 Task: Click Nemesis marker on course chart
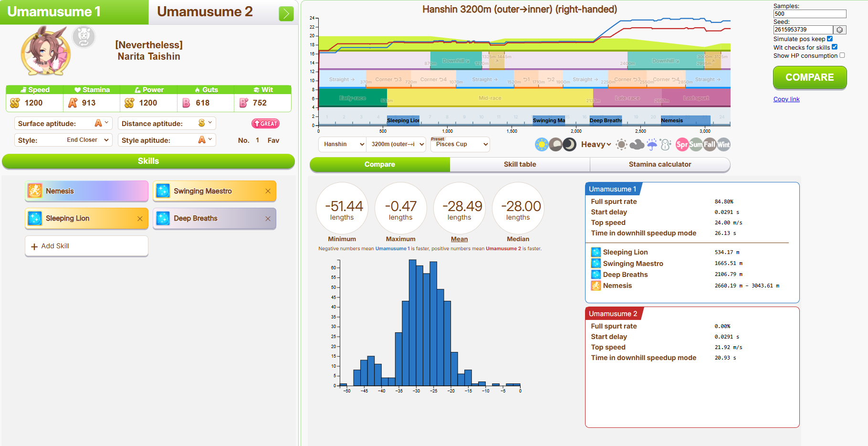pos(686,120)
